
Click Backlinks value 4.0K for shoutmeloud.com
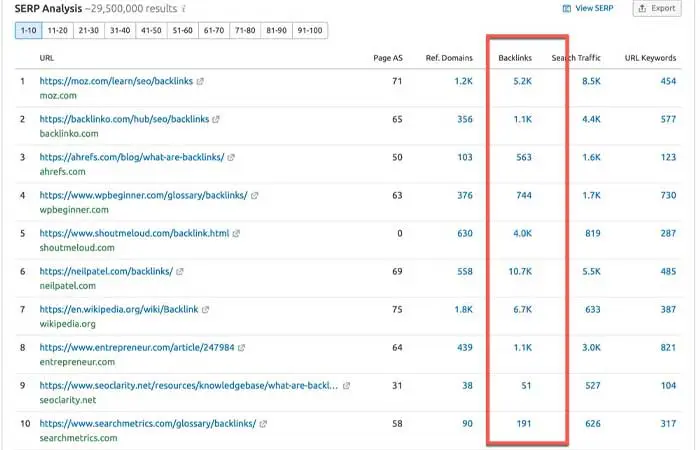[523, 233]
